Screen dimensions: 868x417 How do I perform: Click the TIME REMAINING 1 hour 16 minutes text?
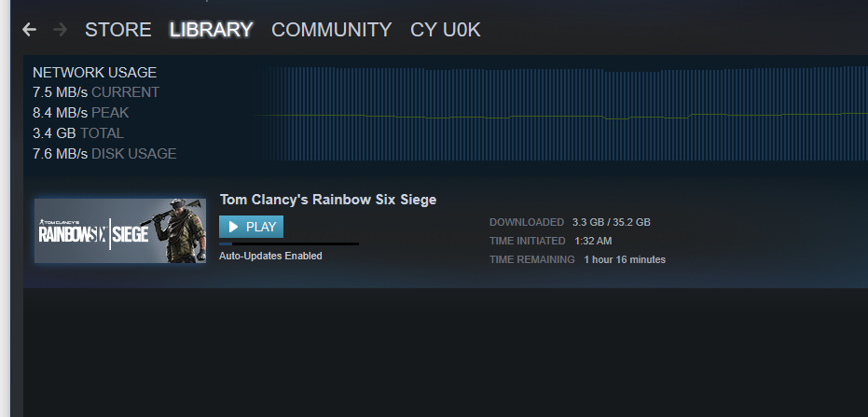click(x=577, y=259)
